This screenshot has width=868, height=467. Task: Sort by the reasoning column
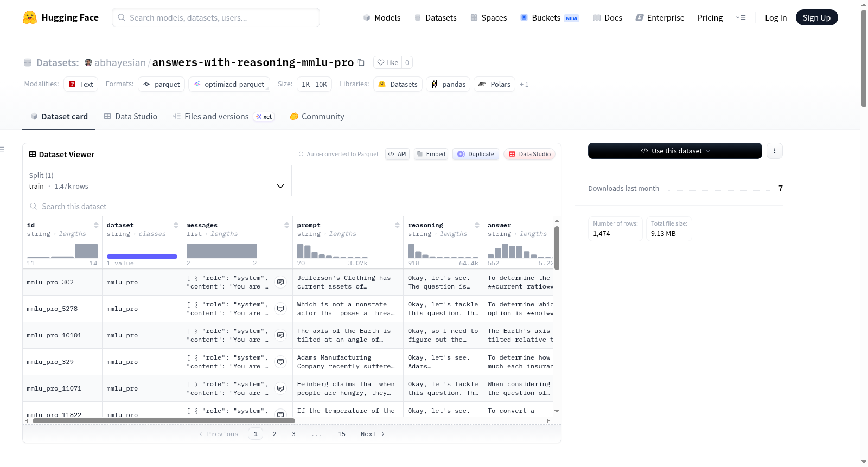click(x=477, y=225)
